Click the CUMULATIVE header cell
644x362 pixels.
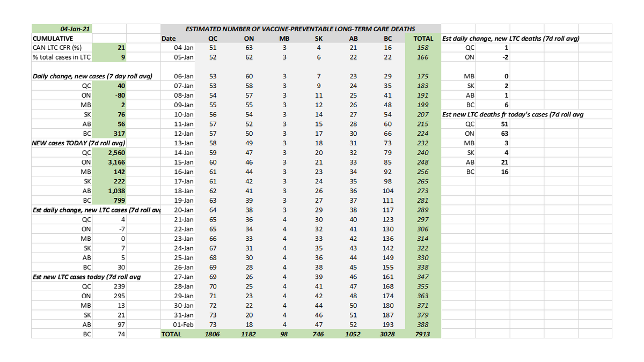[62, 38]
